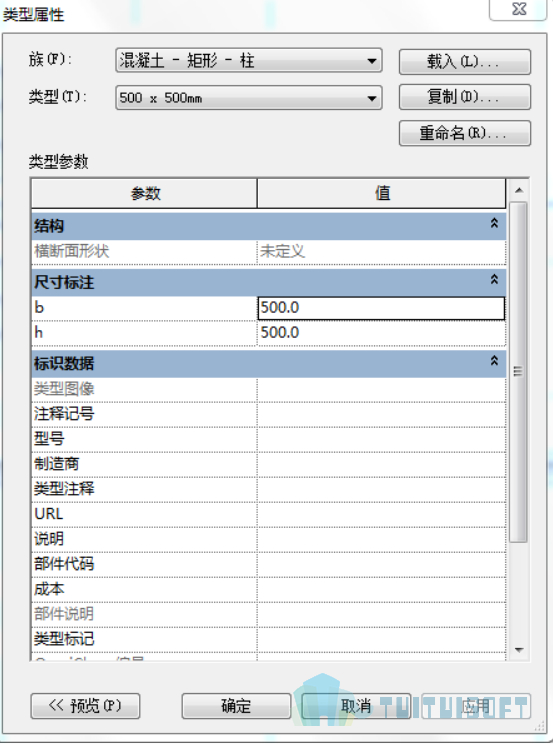Image resolution: width=553 pixels, height=744 pixels.
Task: Click the 重命名(R)... rename button
Action: pos(465,133)
